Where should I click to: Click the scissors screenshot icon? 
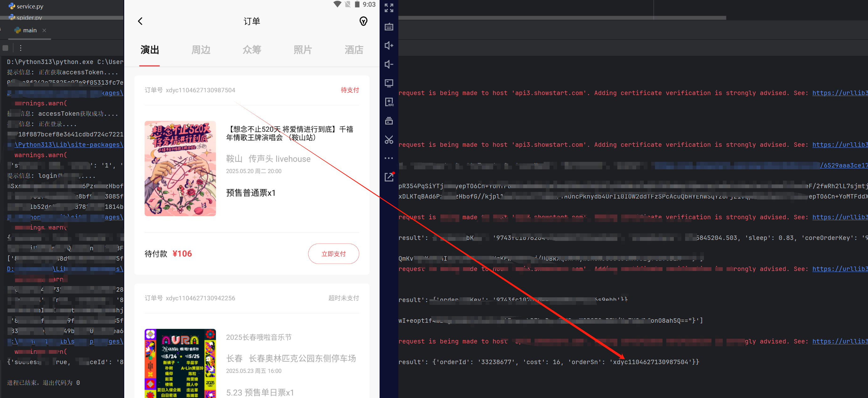[x=389, y=140]
